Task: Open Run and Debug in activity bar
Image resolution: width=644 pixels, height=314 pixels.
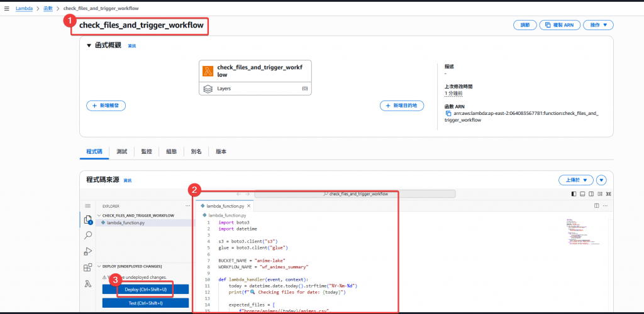Action: (88, 251)
